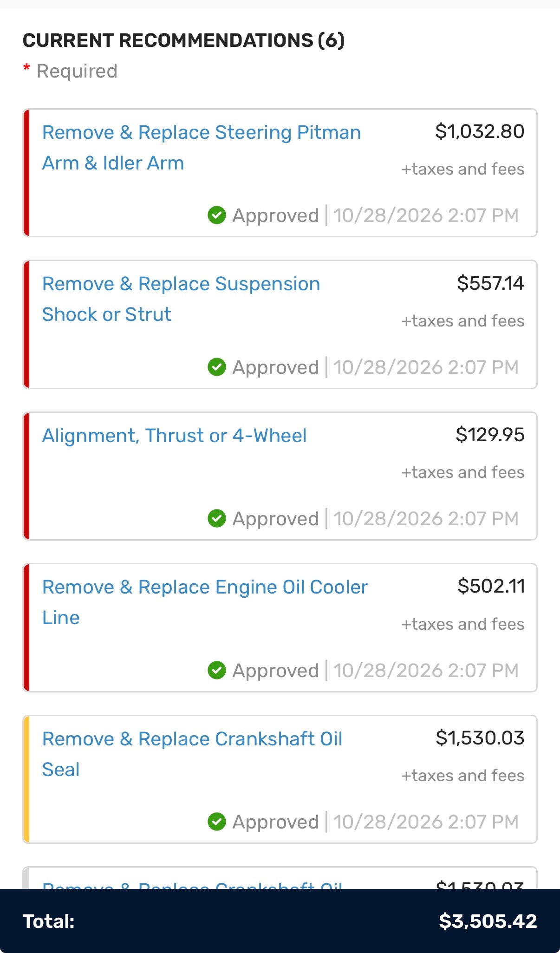Click the Total label in bottom bar
This screenshot has width=560, height=953.
[x=49, y=921]
